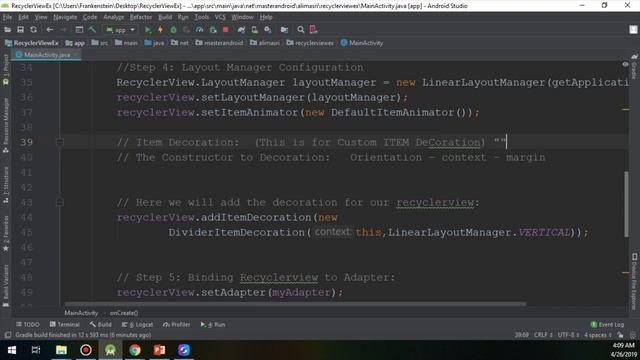The height and width of the screenshot is (360, 640).
Task: Click the app module breadcrumb
Action: (x=76, y=43)
